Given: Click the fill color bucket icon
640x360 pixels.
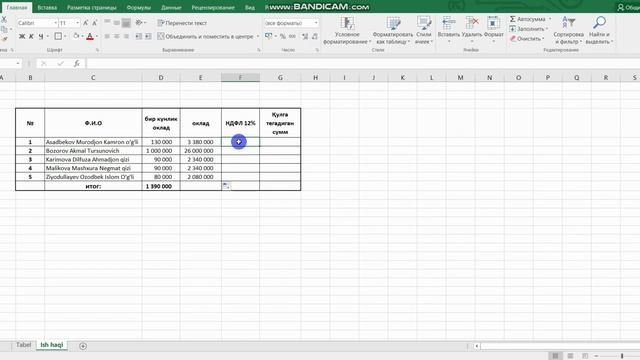Looking at the screenshot, I should (x=76, y=37).
